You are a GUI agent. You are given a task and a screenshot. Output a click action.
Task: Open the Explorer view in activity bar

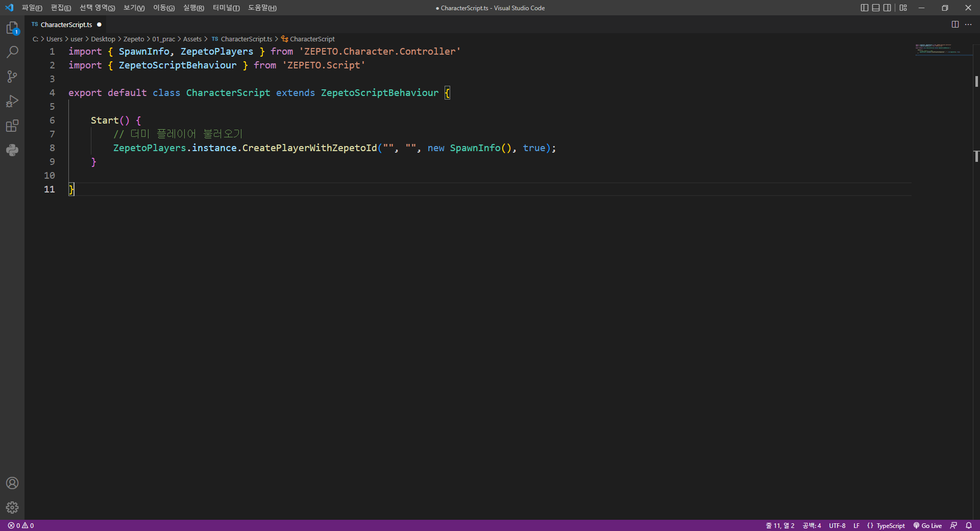(12, 28)
